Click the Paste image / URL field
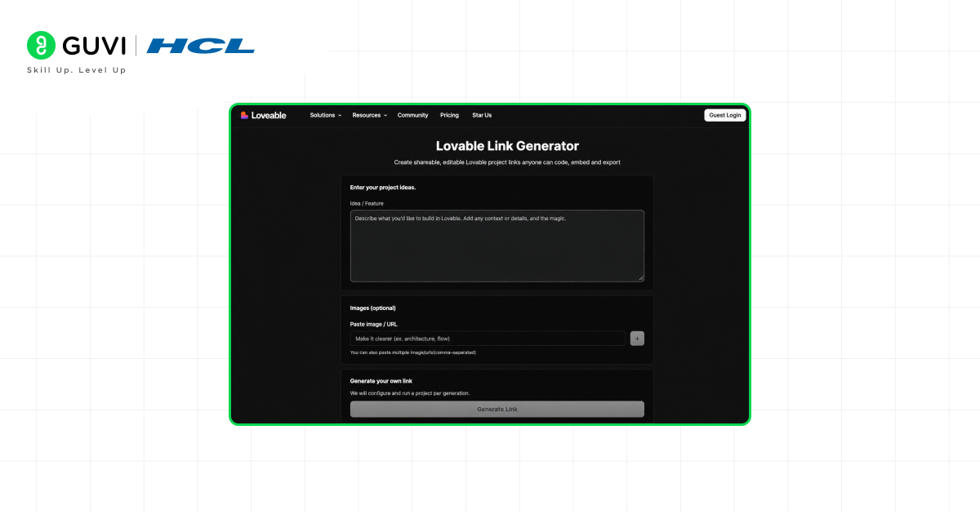 [x=488, y=338]
